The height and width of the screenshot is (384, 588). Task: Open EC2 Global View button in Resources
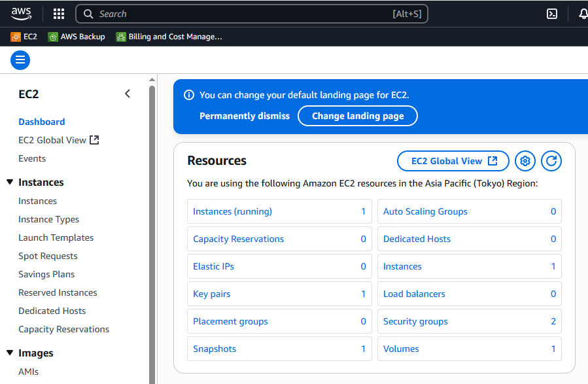click(x=453, y=161)
